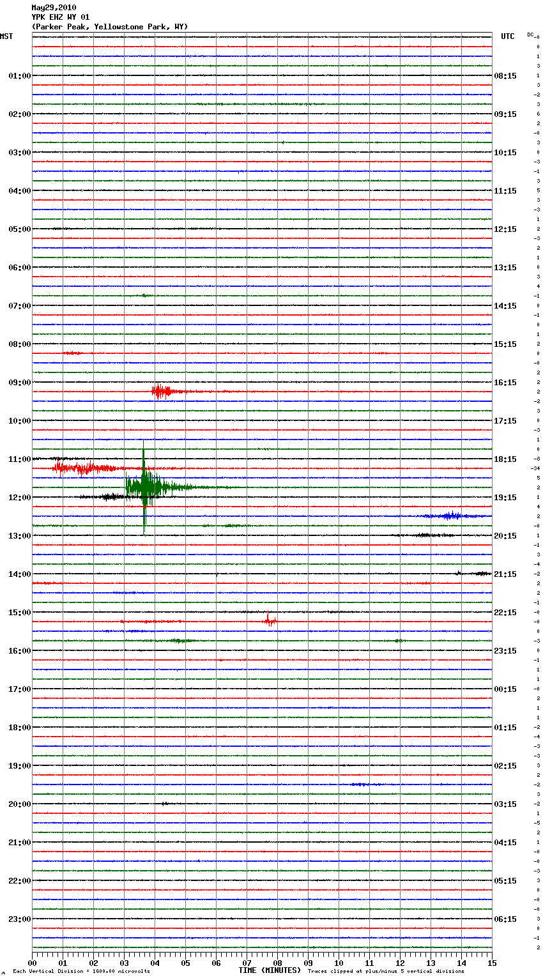Click the 04:15 UTC time label
This screenshot has width=543, height=980.
[x=505, y=843]
